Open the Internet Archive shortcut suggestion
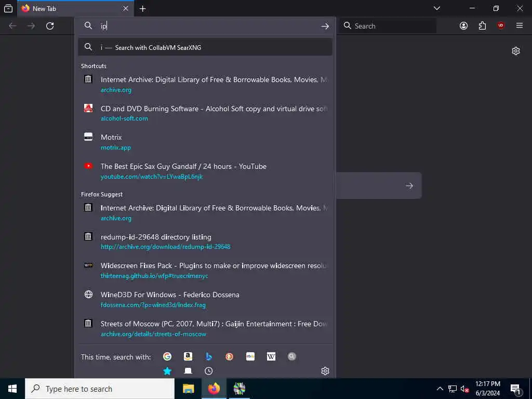 click(205, 85)
